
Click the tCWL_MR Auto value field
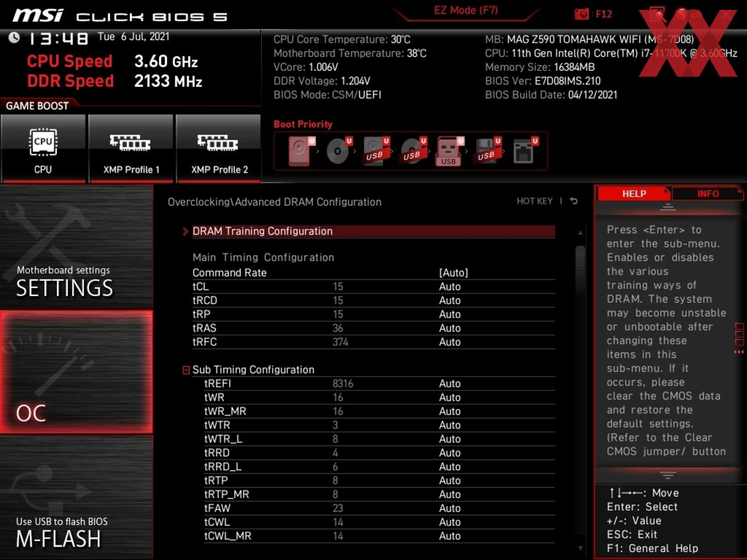click(450, 536)
